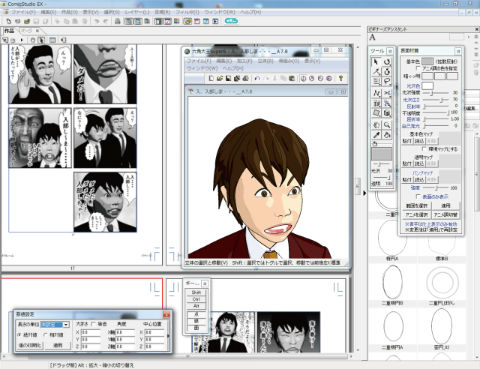Click the blue pill-shaped button in main toolbar
This screenshot has height=369, width=480.
231,21
